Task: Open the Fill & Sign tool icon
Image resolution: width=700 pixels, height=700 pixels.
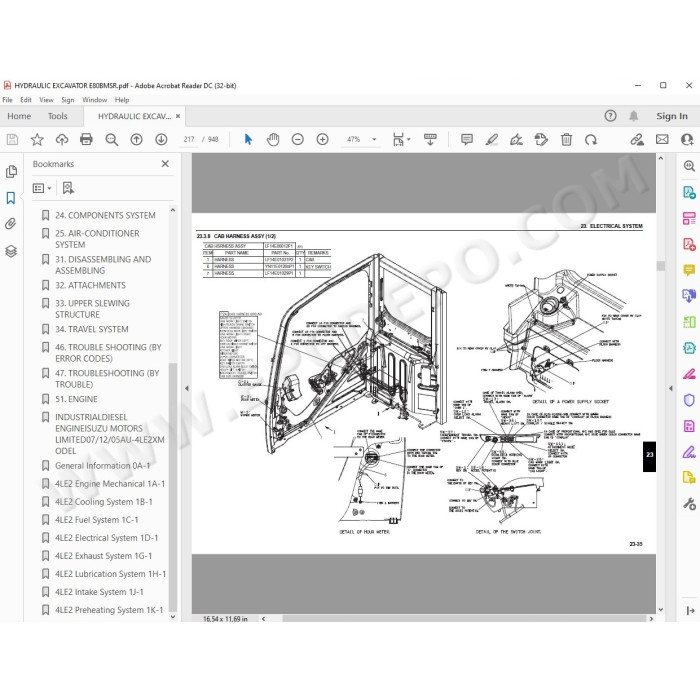Action: pos(689,452)
